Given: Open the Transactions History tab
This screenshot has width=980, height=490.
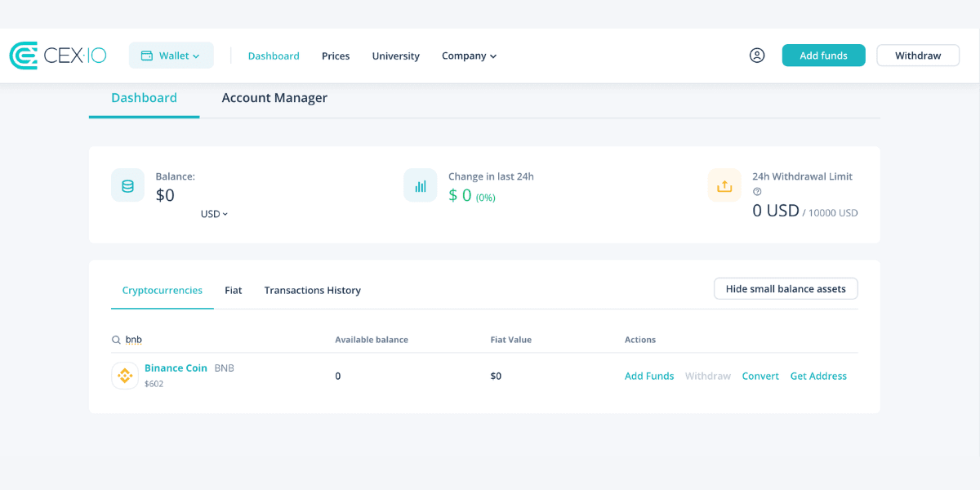Looking at the screenshot, I should coord(312,290).
